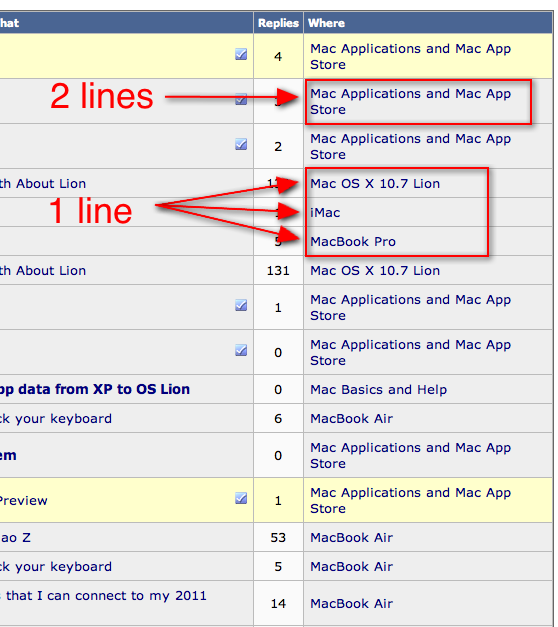Screen dimensions: 558x627
Task: Open the 'your keyboard' thread with 6 replies
Action: pyautogui.click(x=56, y=419)
